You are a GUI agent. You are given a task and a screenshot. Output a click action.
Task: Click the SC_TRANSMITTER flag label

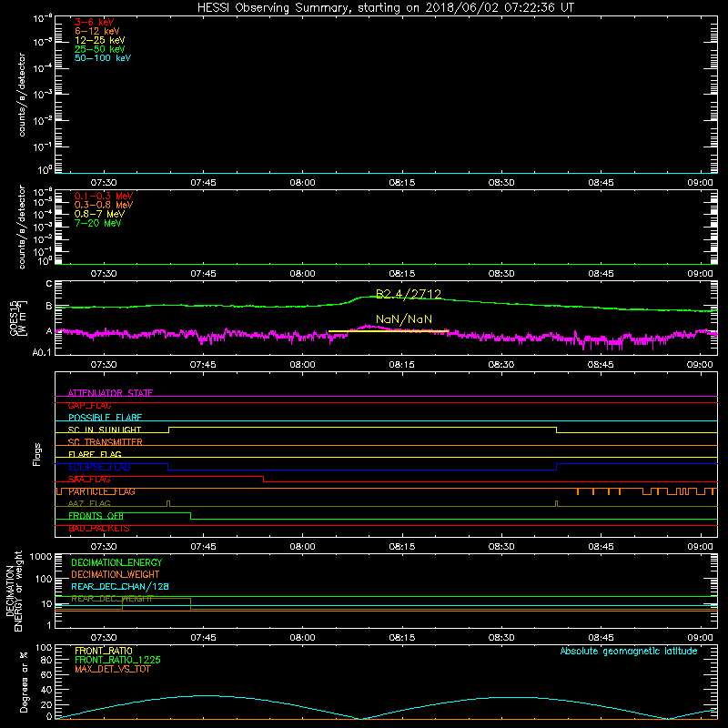click(x=106, y=442)
